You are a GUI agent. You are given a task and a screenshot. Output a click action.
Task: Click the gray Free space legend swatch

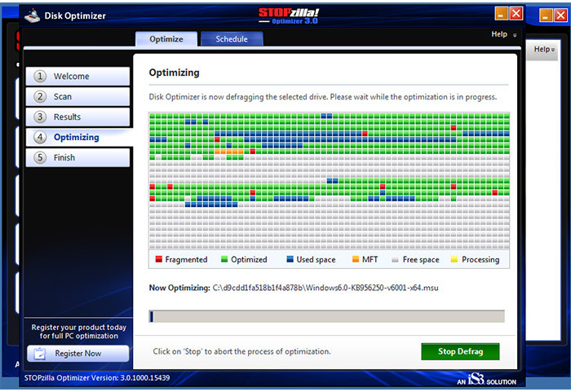click(x=395, y=259)
